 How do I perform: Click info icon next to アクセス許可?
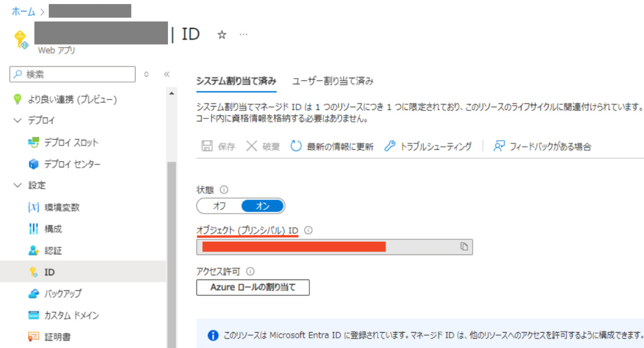[x=250, y=271]
